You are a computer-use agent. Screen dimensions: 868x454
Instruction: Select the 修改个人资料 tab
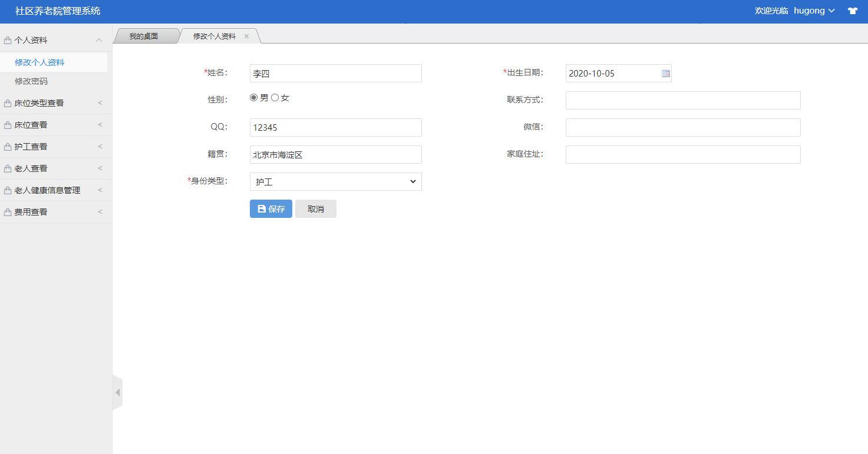point(214,36)
